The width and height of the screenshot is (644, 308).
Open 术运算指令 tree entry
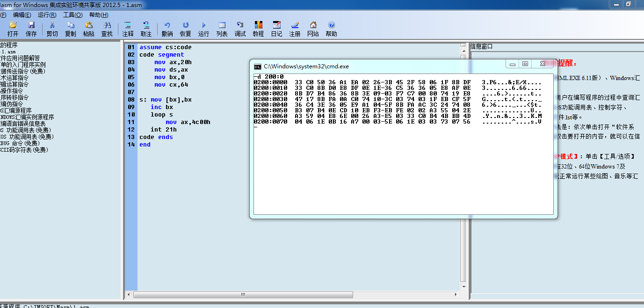14,78
